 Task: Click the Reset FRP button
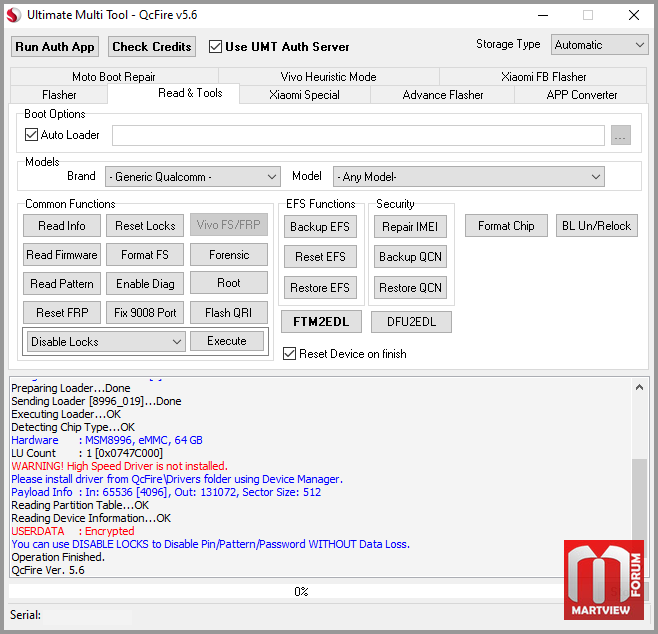[x=62, y=312]
